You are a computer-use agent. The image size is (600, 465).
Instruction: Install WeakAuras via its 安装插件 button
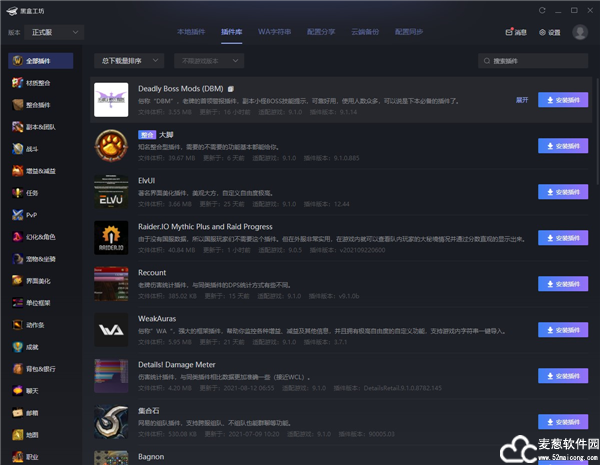pyautogui.click(x=563, y=330)
